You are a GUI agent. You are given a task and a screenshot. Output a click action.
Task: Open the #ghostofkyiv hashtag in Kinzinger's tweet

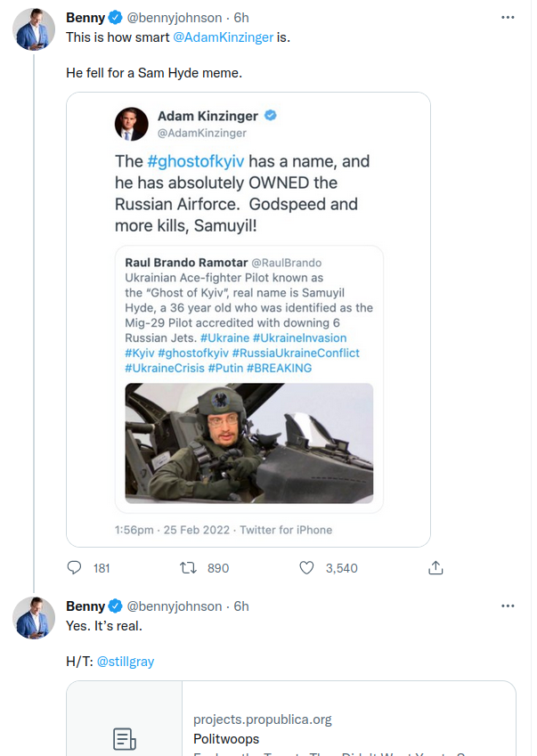tap(196, 161)
